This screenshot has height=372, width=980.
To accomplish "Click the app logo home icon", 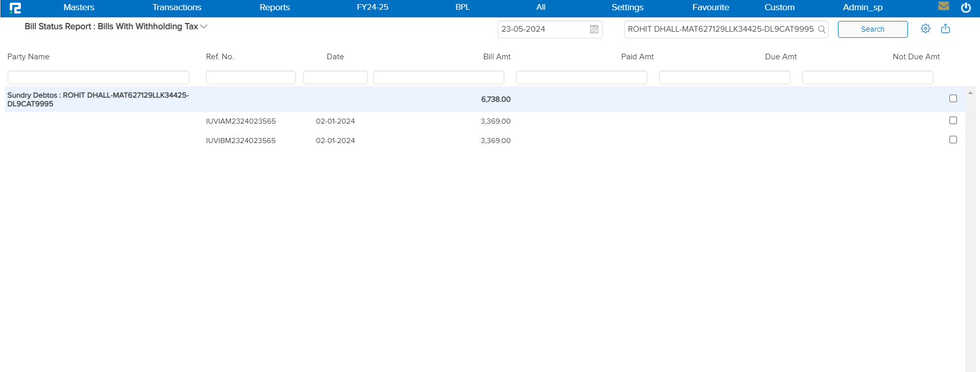I will pyautogui.click(x=15, y=8).
